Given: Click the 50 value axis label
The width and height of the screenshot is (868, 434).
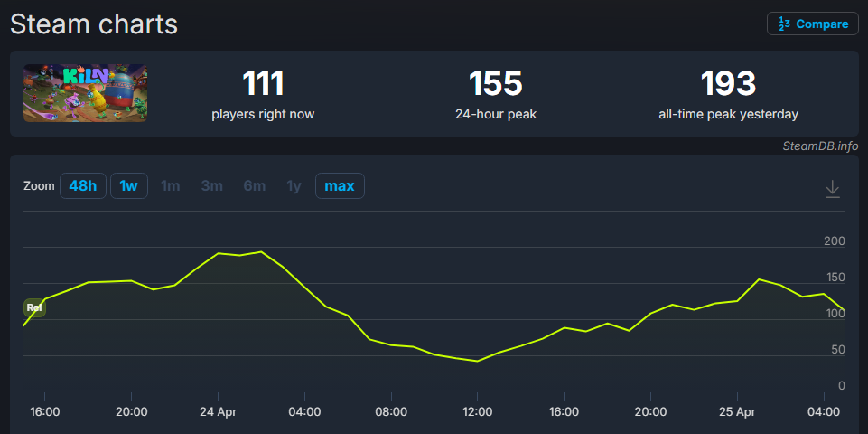Looking at the screenshot, I should coord(839,350).
